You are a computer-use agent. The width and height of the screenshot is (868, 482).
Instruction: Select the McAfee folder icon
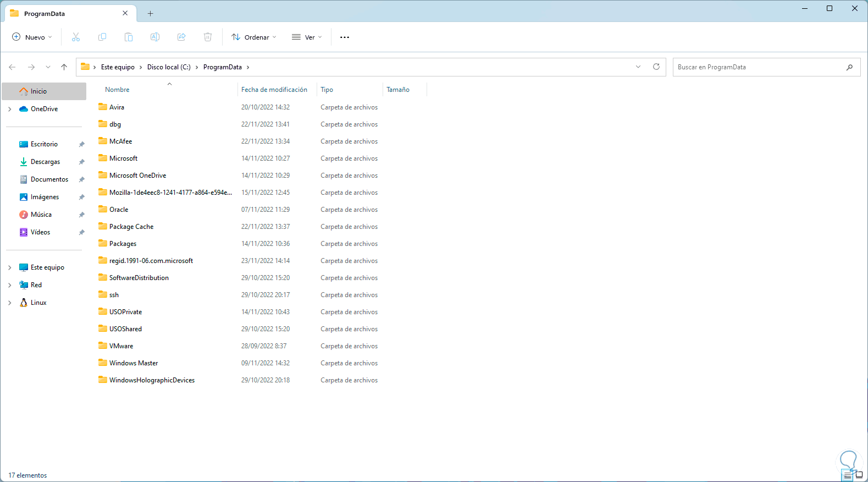(103, 141)
